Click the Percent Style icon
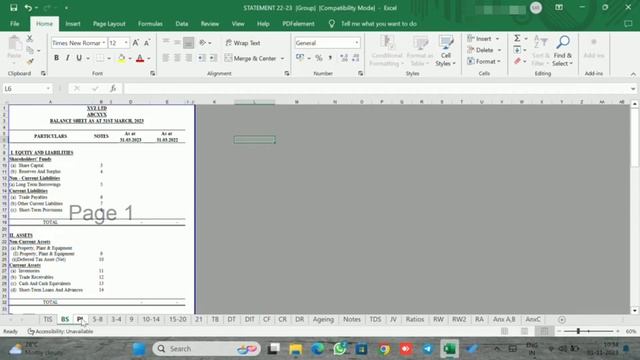The image size is (640, 360). click(x=319, y=58)
